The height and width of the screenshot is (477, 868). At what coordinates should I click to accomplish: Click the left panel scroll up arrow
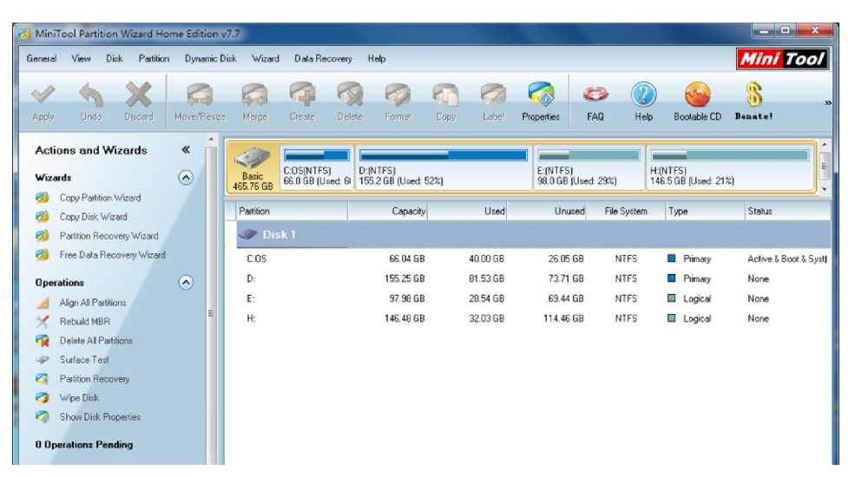point(211,140)
